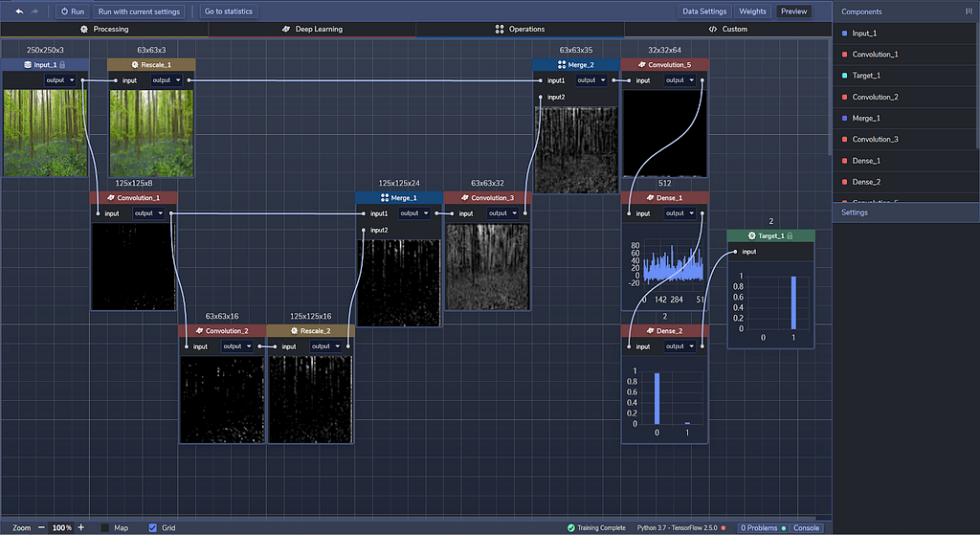Click the Convolution_1 node icon
The height and width of the screenshot is (535, 980).
point(111,197)
